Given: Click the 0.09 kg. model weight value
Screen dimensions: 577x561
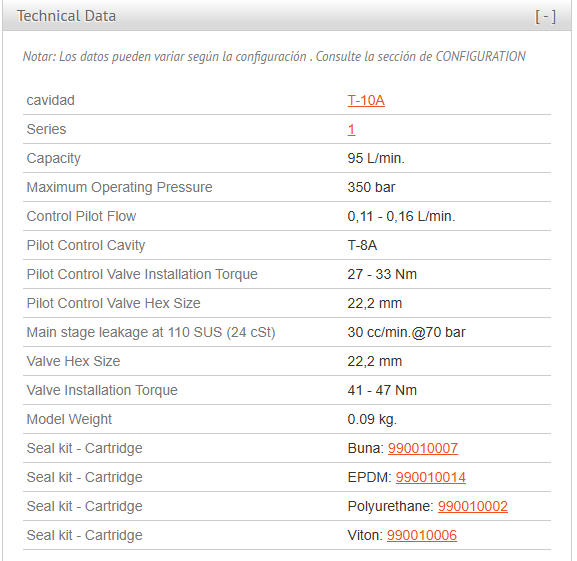Looking at the screenshot, I should 372,419.
